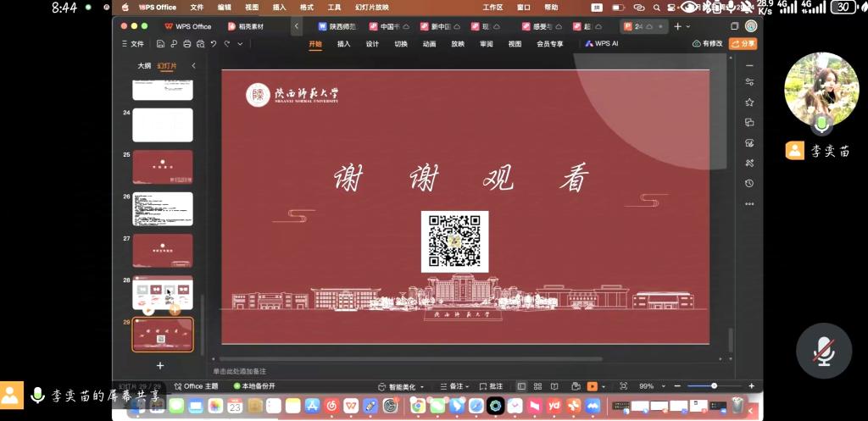The height and width of the screenshot is (421, 868).
Task: Click the Undo arrow icon
Action: point(214,44)
